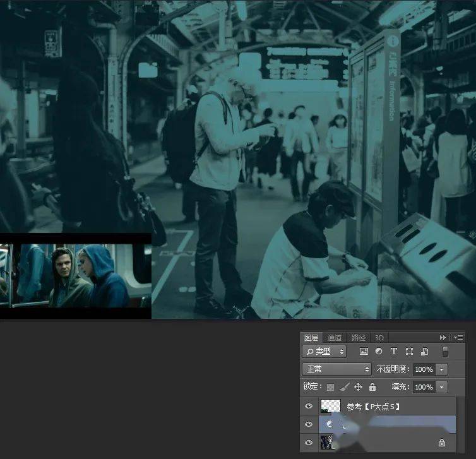Click lock position move icon
This screenshot has height=459, width=476.
pos(358,387)
